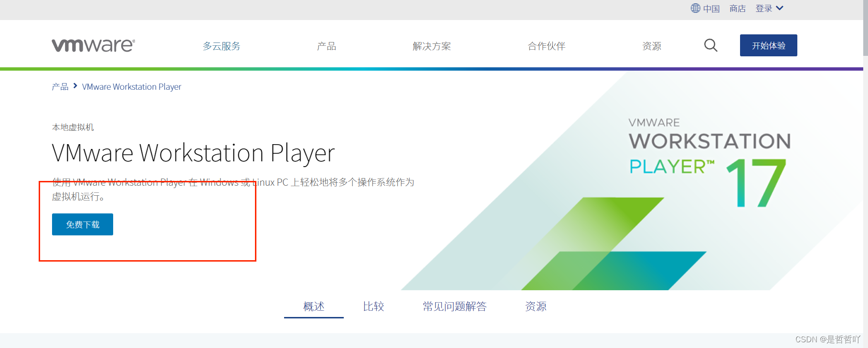
Task: Switch to the 概述 tab
Action: click(x=314, y=306)
